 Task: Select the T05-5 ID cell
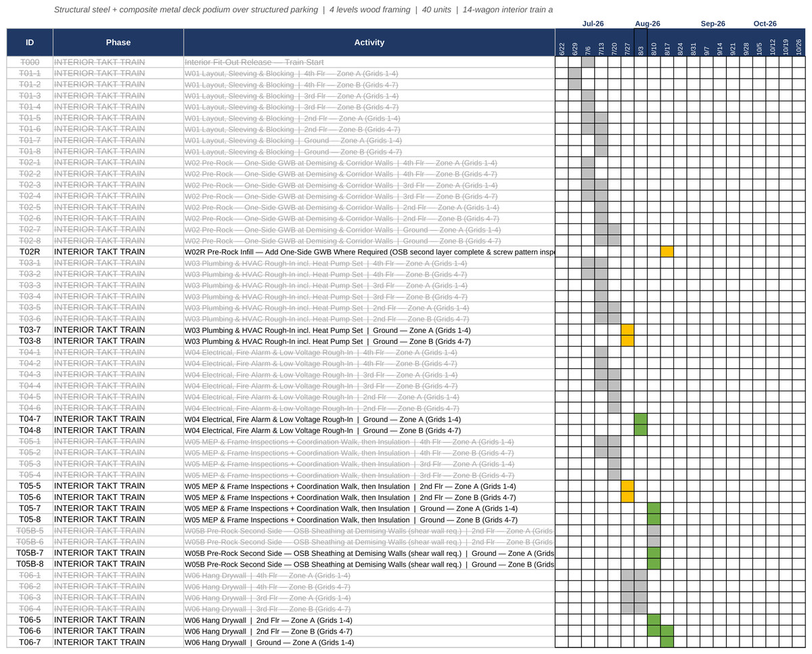pyautogui.click(x=30, y=486)
